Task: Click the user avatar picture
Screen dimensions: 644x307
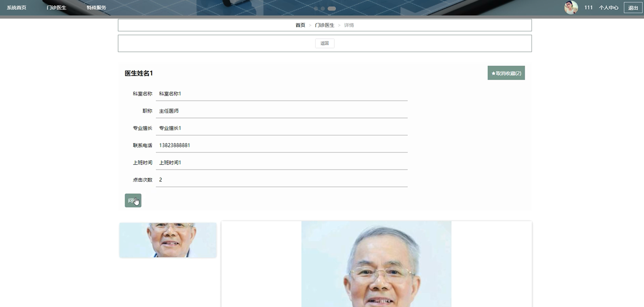Action: point(571,7)
